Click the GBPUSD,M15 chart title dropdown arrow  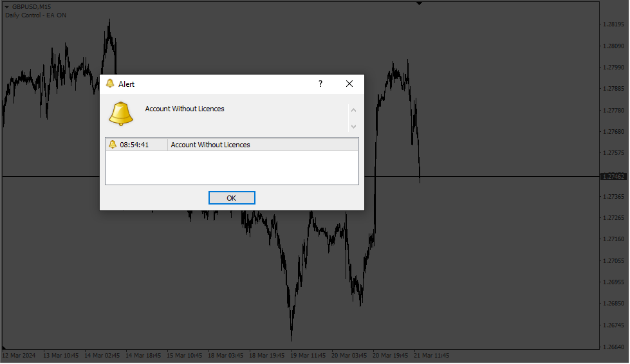[x=7, y=7]
